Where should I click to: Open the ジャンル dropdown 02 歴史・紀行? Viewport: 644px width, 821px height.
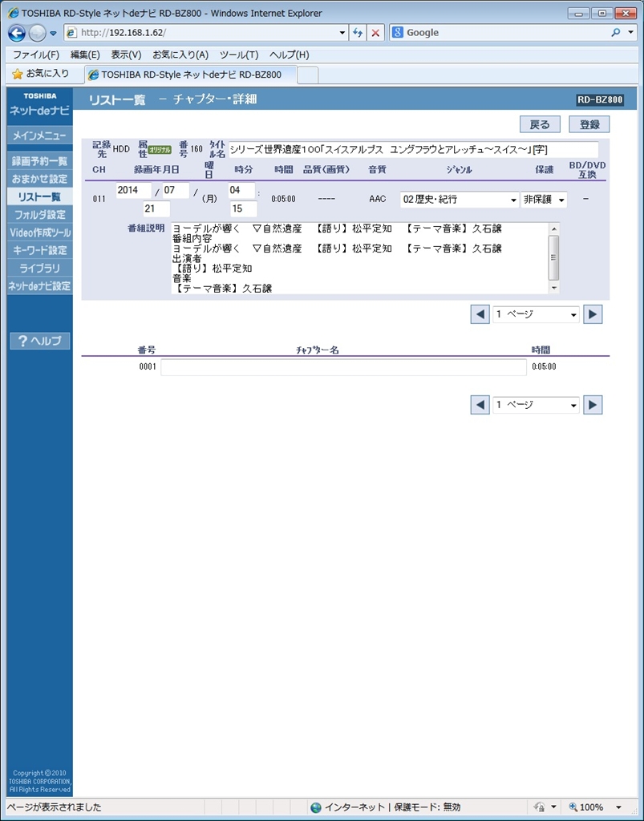[460, 200]
